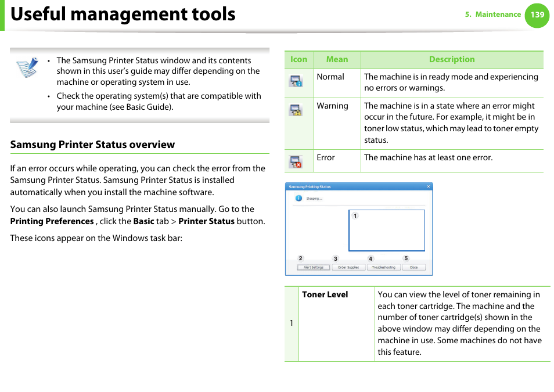Click the Normal status printer icon

pos(296,81)
